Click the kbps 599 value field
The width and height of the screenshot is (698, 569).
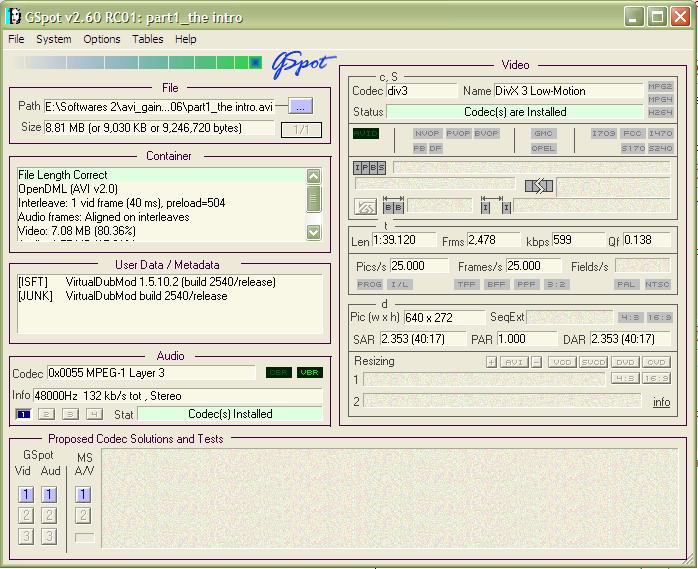pyautogui.click(x=578, y=240)
